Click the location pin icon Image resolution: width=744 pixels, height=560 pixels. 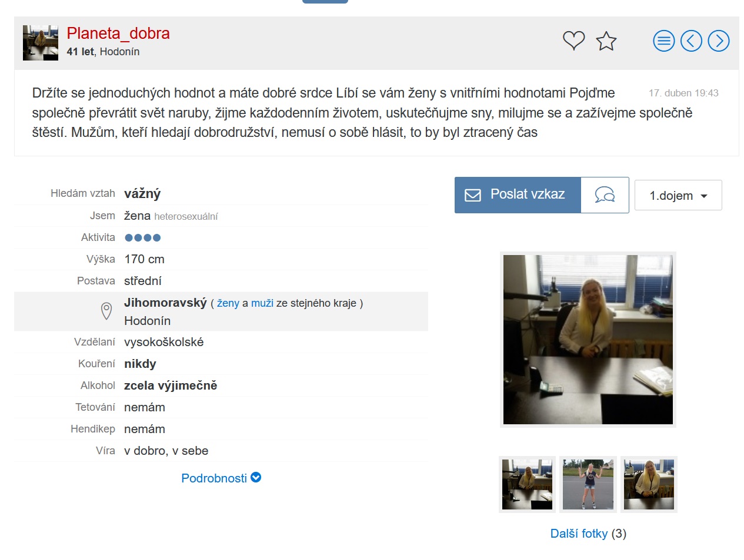pyautogui.click(x=106, y=311)
